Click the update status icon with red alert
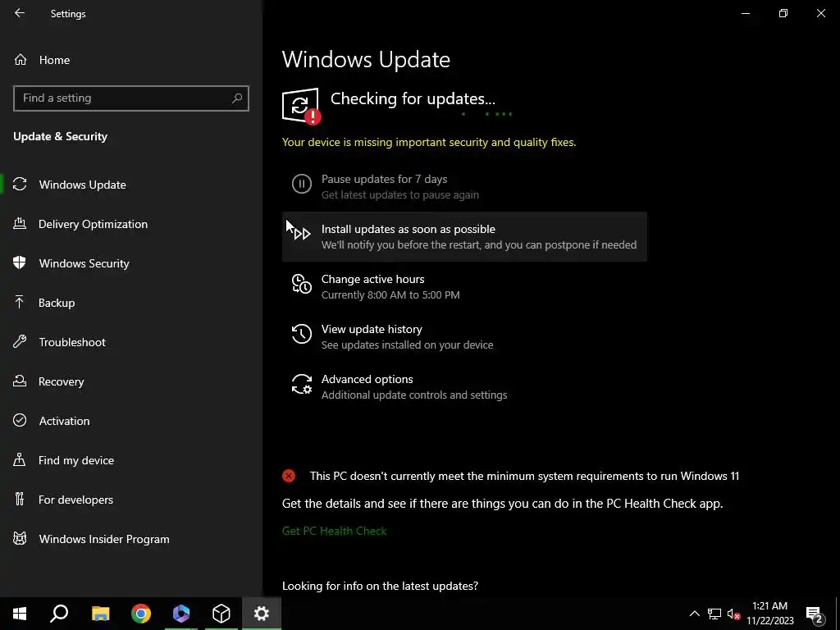The height and width of the screenshot is (630, 840). point(302,106)
